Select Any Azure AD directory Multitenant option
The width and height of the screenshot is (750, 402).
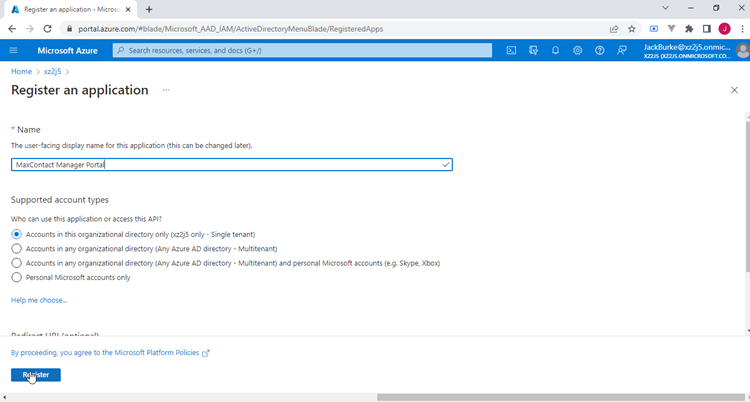16,249
